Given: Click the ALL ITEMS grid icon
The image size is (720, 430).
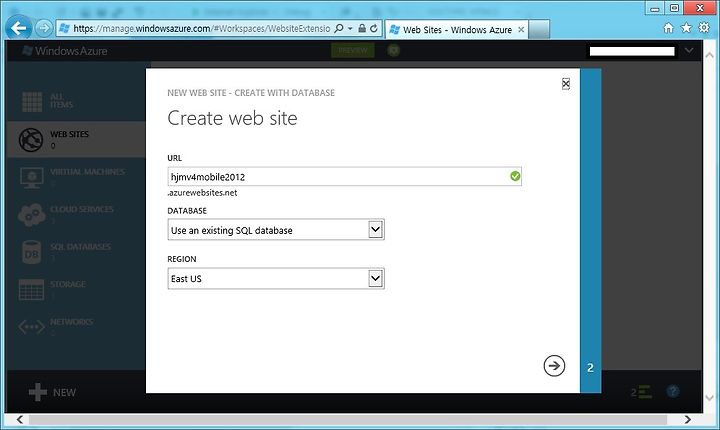Looking at the screenshot, I should [x=32, y=102].
